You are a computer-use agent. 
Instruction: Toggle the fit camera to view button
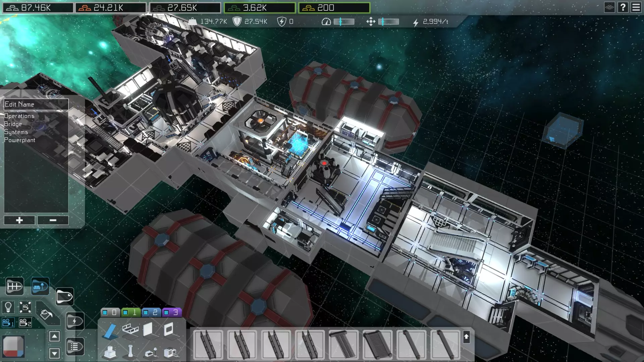[25, 307]
